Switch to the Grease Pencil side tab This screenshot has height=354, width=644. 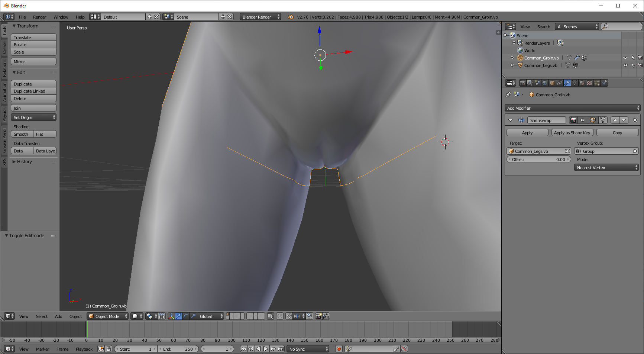coord(4,140)
